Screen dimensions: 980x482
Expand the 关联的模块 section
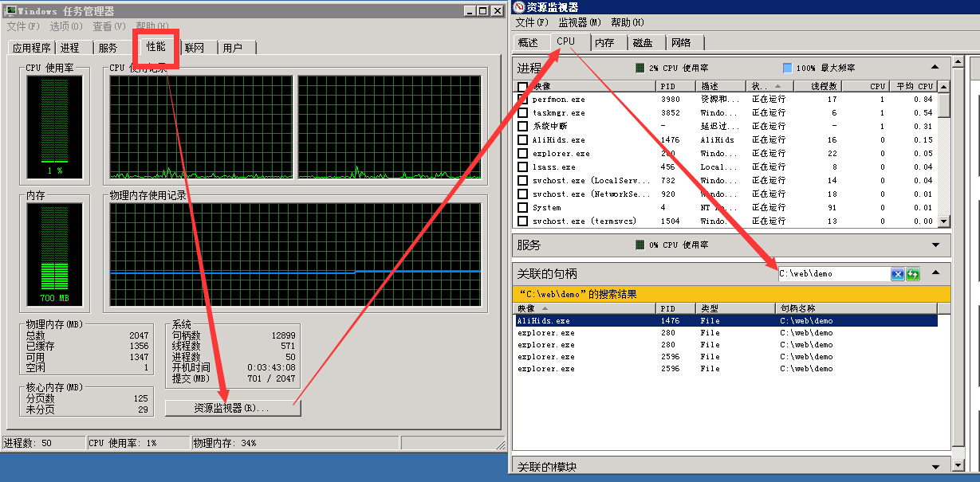coord(935,467)
